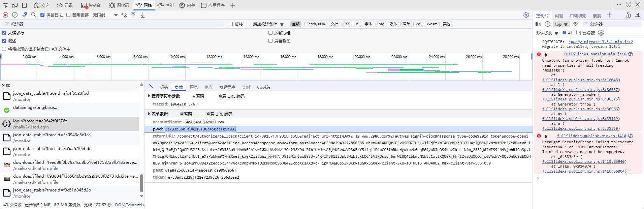Select the login?traceId=a9642f0f376f request
This screenshot has height=209, width=644.
click(70, 124)
